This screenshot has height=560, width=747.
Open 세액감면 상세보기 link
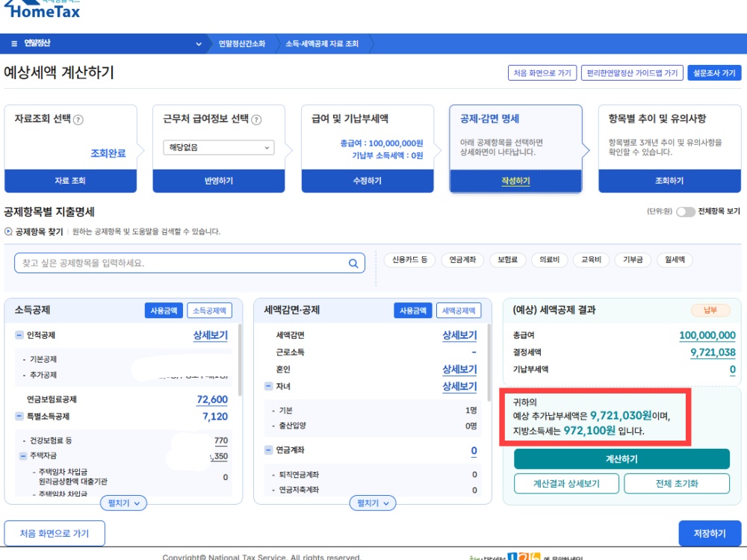click(459, 335)
